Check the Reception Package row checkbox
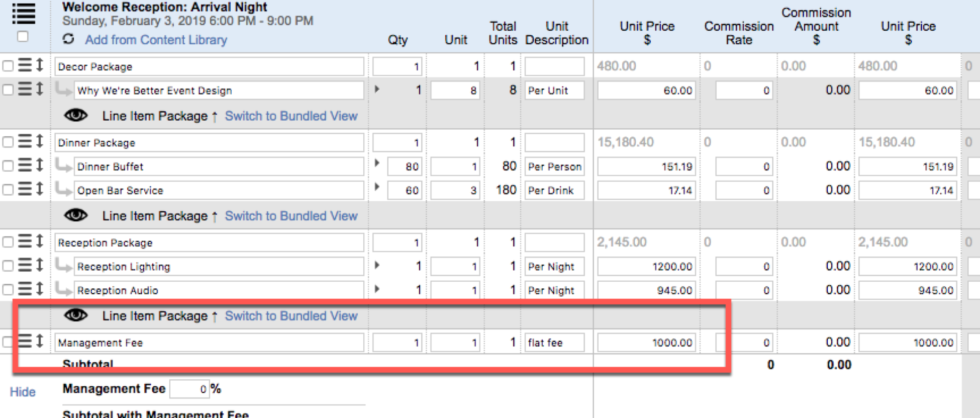This screenshot has width=980, height=418. [x=8, y=242]
